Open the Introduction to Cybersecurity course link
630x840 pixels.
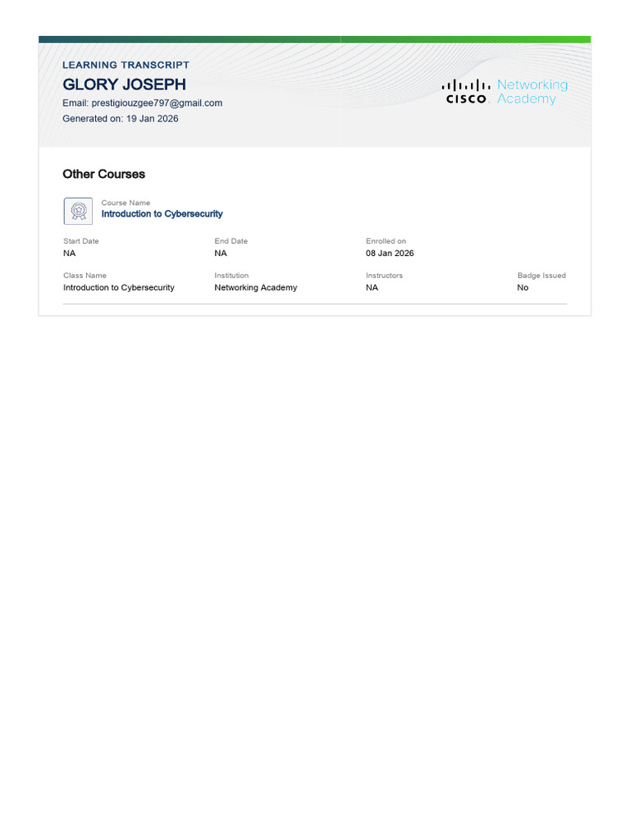click(162, 214)
